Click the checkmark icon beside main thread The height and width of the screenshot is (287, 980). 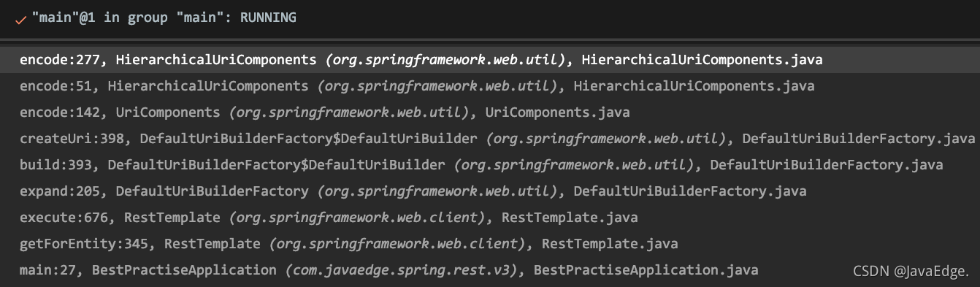tap(21, 20)
